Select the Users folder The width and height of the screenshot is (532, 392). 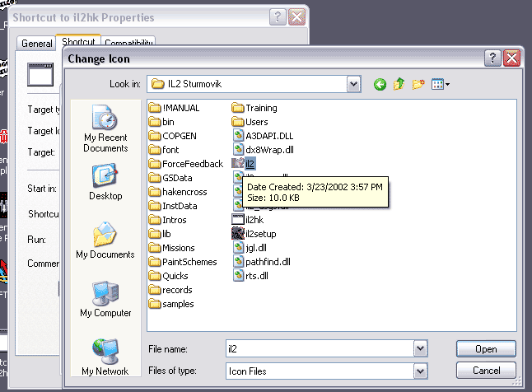coord(250,122)
